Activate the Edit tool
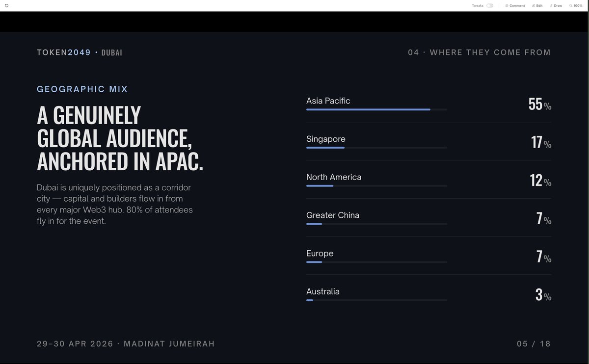This screenshot has height=364, width=589. click(x=537, y=5)
